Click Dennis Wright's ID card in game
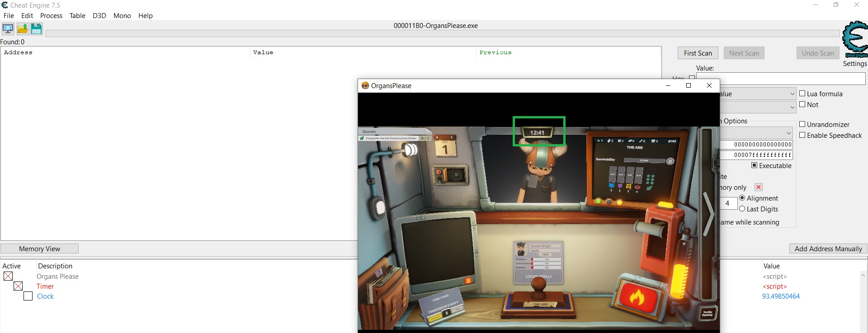Screen dimensions: 868x333 538,262
